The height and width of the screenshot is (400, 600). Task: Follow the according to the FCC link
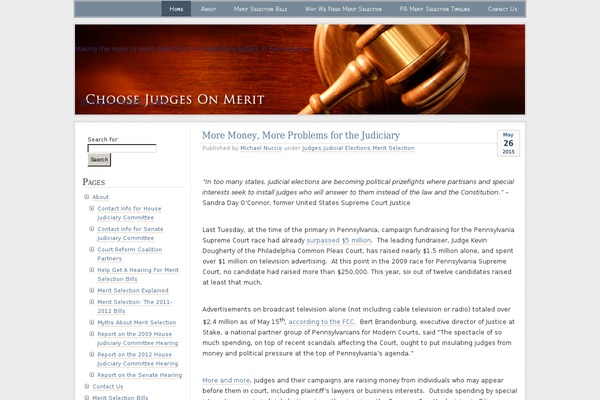322,322
